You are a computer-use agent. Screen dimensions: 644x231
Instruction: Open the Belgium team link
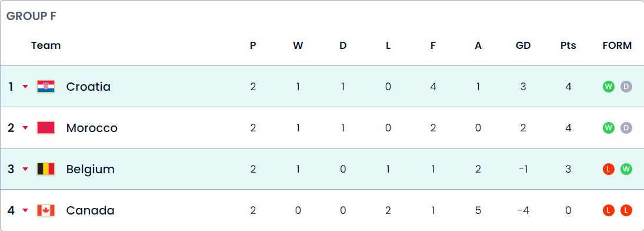(91, 169)
